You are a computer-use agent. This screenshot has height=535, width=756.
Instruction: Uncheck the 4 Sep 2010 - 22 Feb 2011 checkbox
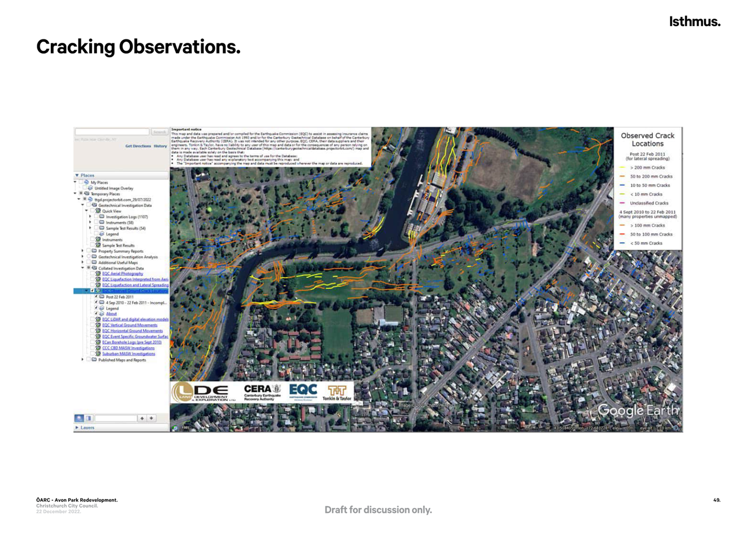96,302
